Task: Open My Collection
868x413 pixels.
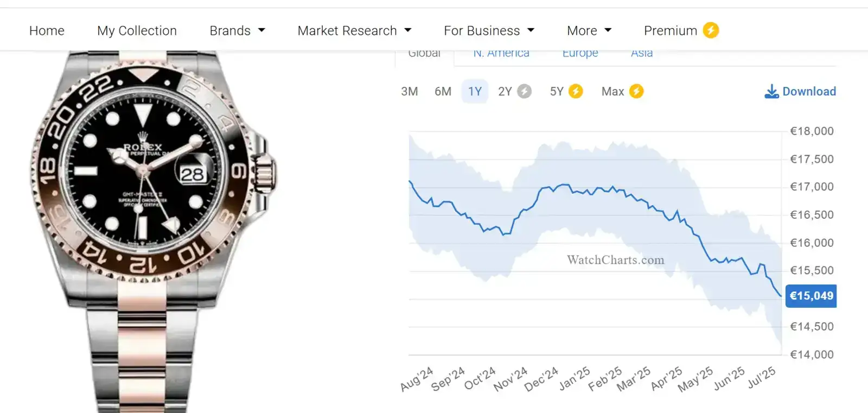Action: pos(137,31)
